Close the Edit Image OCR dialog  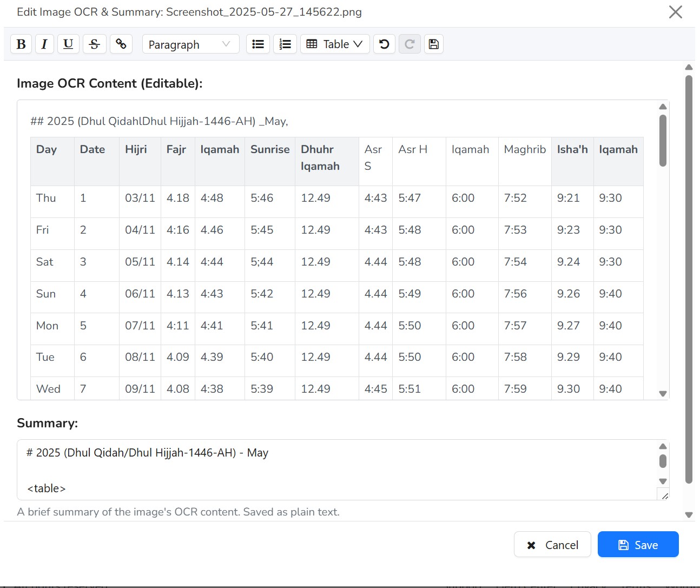point(675,12)
